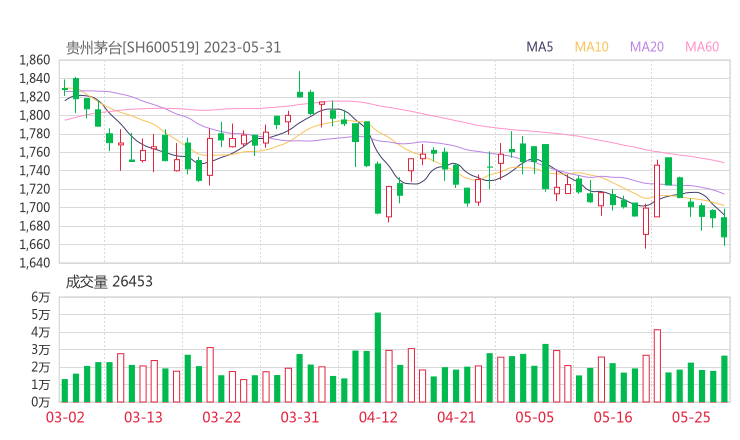
Task: Click the 1,760 price axis label
Action: (x=34, y=152)
